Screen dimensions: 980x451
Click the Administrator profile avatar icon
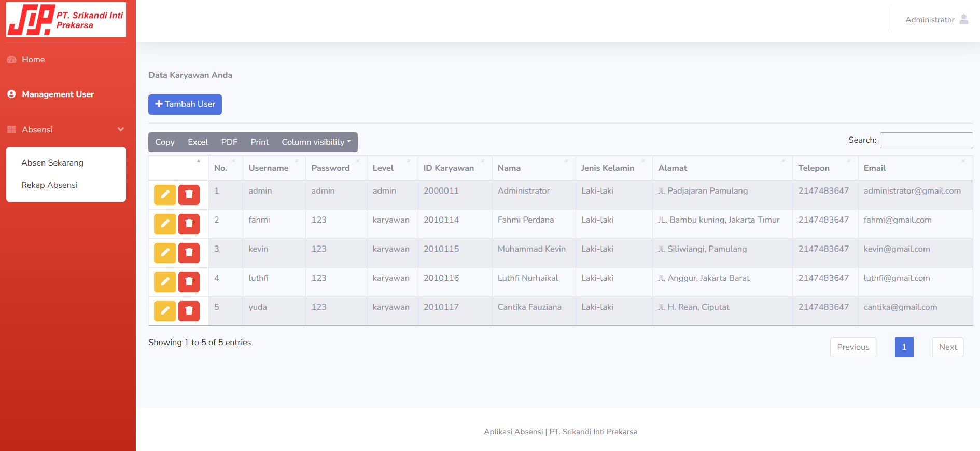(964, 19)
